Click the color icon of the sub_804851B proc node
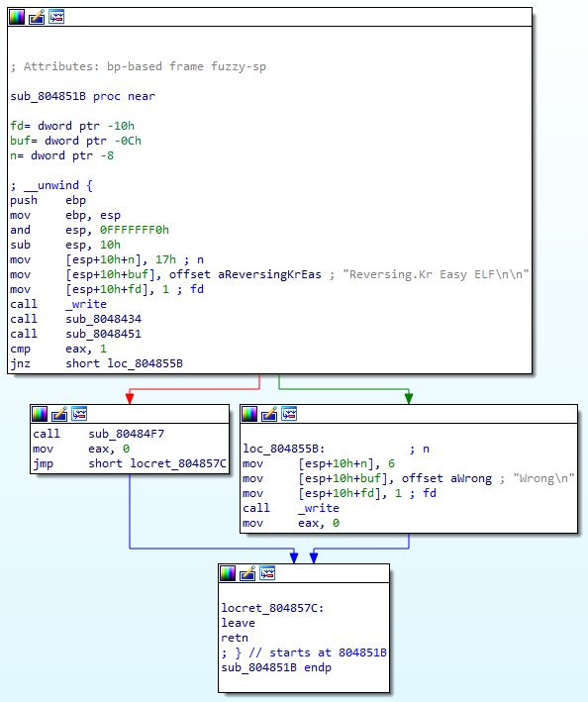Viewport: 588px width, 702px height. pyautogui.click(x=17, y=17)
